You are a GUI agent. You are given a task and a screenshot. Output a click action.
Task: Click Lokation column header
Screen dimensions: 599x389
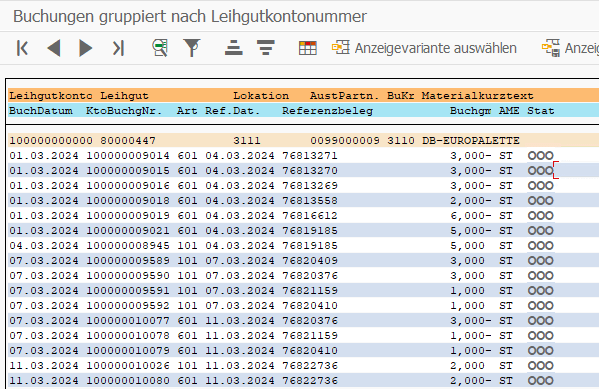(x=261, y=96)
